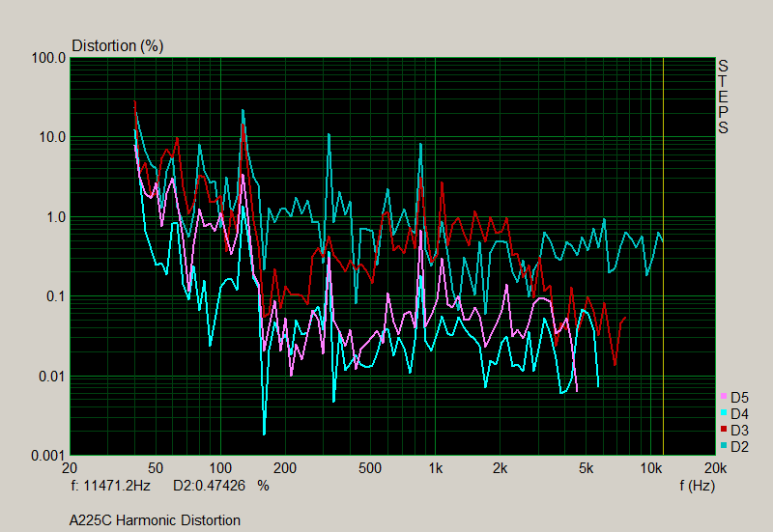Click the pink D5 legend color swatch
Viewport: 773px width, 532px height.
(x=723, y=397)
